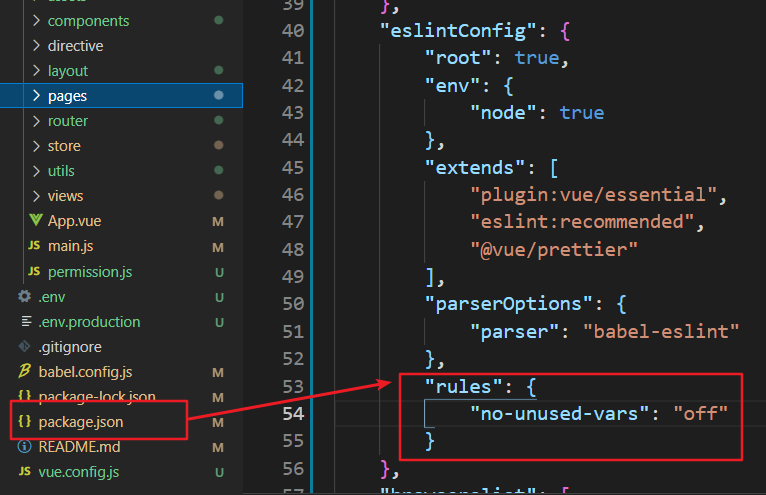Expand the store folder chevron

click(36, 146)
